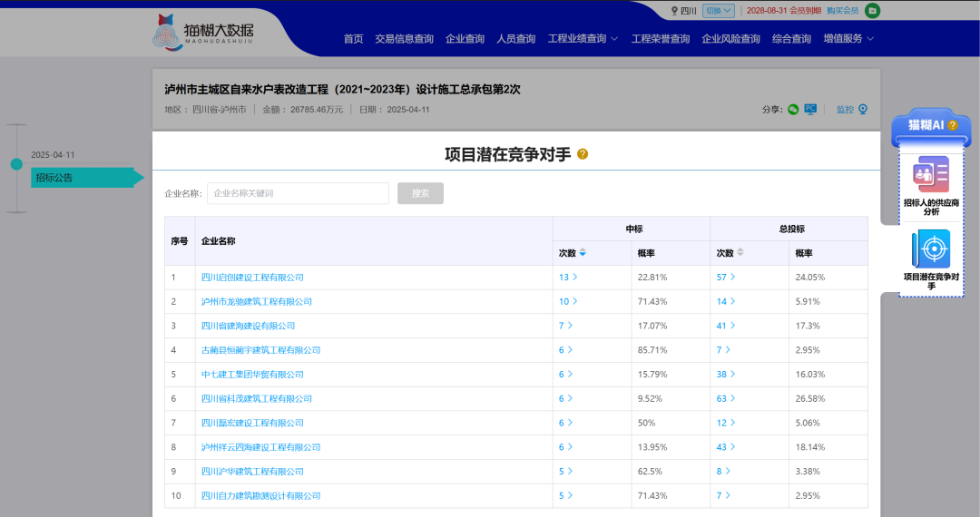The image size is (980, 517).
Task: Open 项目潜在竞争对手 target icon
Action: coord(931,249)
